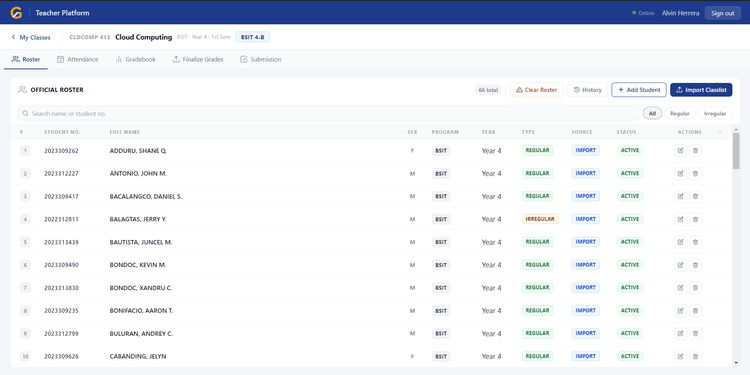The image size is (750, 375).
Task: Click the BSIT 4-B section badge
Action: tap(253, 37)
